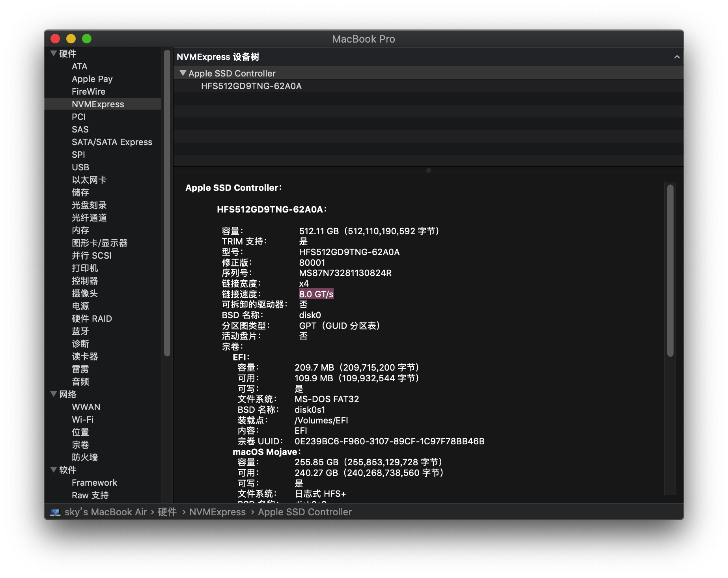Open the PCI entry in sidebar

pos(78,117)
